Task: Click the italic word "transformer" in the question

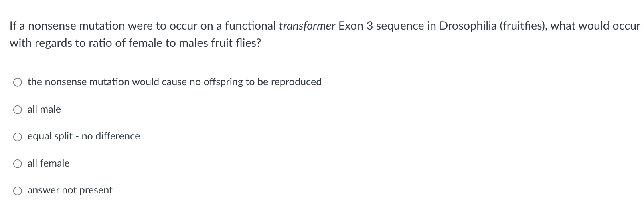Action: 307,26
